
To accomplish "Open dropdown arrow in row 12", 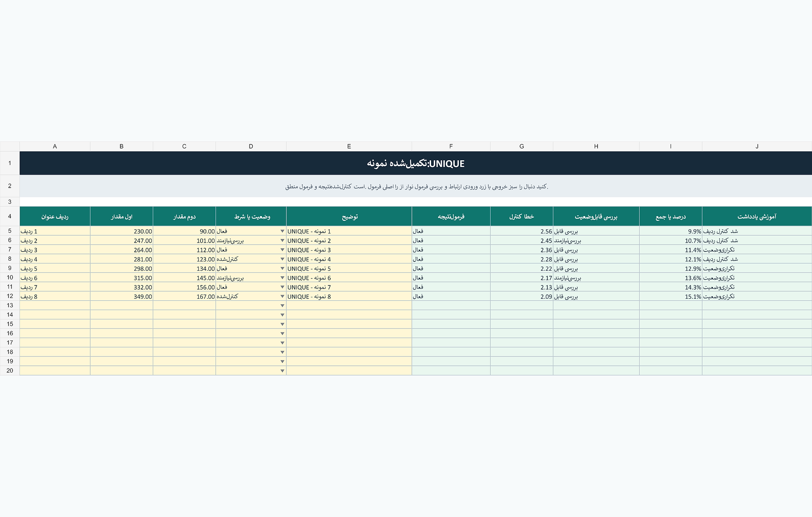I will coord(282,297).
